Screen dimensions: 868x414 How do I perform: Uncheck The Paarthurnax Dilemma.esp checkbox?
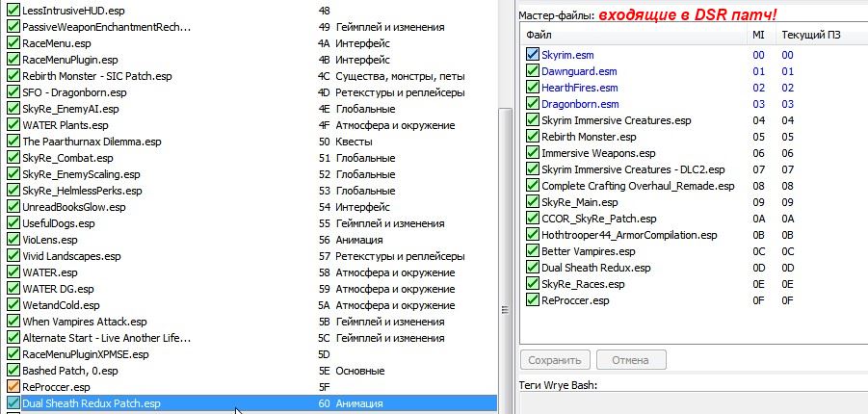pyautogui.click(x=13, y=142)
